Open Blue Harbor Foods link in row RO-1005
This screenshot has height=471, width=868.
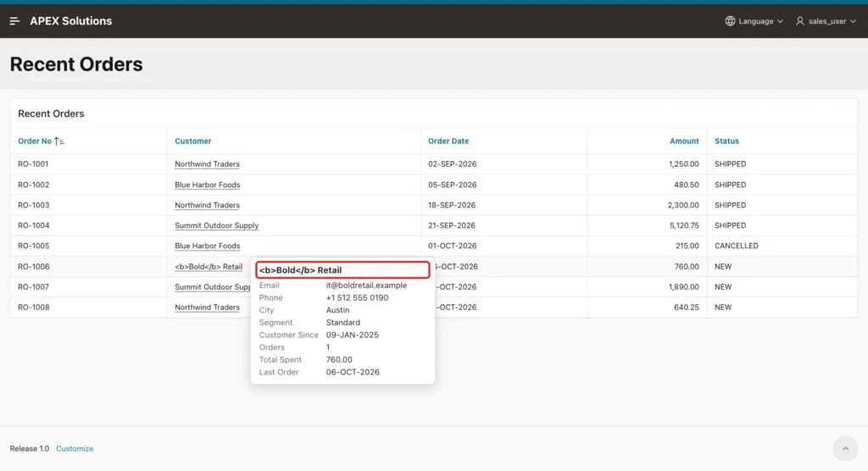[x=208, y=246]
